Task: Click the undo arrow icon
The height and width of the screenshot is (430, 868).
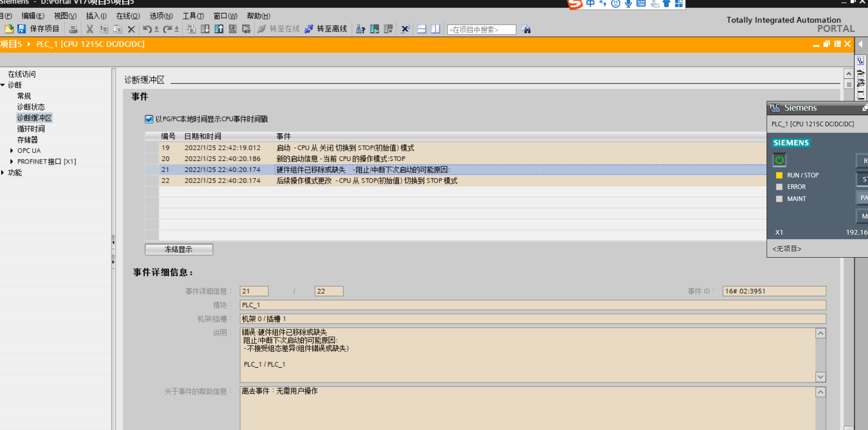Action: tap(147, 29)
